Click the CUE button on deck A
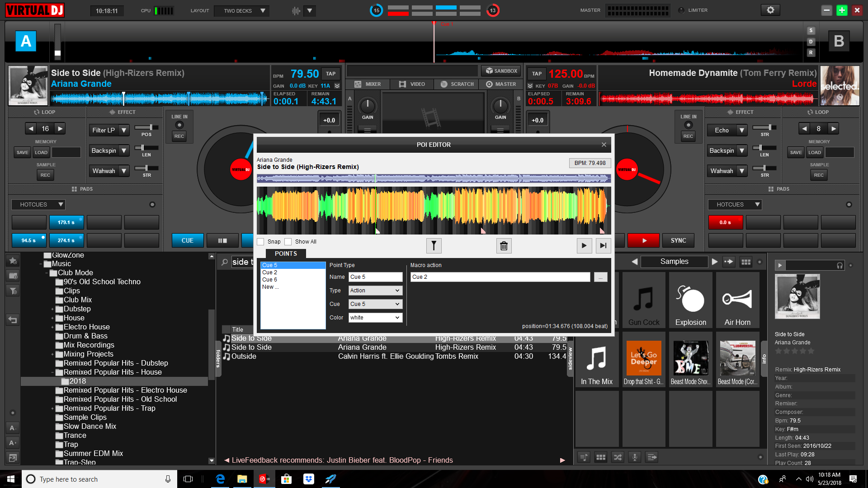Image resolution: width=868 pixels, height=488 pixels. point(188,240)
